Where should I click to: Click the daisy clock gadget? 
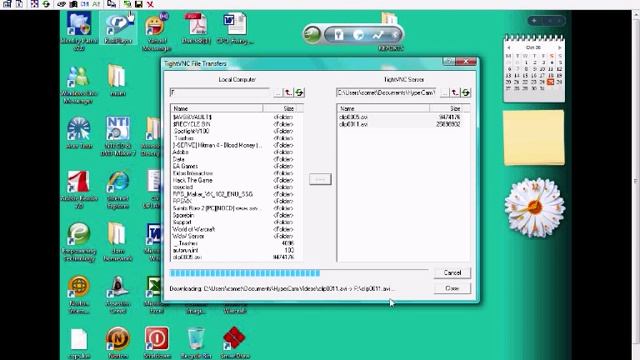point(534,207)
